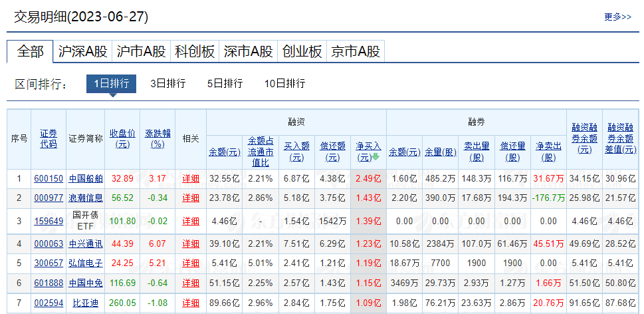Open the 更多>> link
The image size is (644, 314).
(617, 17)
